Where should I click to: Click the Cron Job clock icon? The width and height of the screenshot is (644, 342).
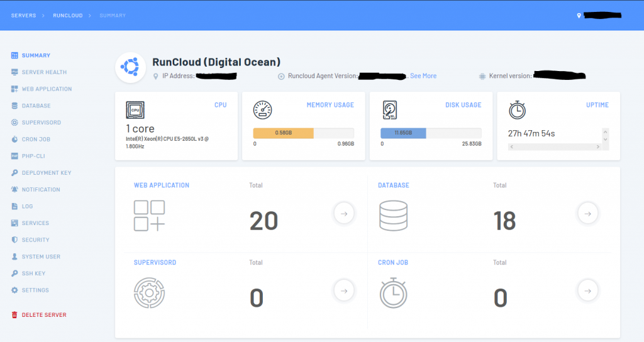(x=393, y=292)
